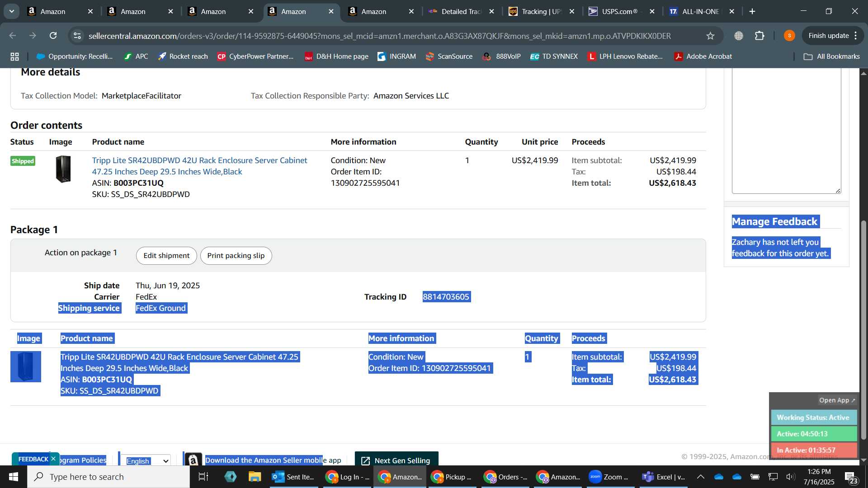Screen dimensions: 868x488
Task: Click the Working Status: Active indicator
Action: click(x=814, y=418)
